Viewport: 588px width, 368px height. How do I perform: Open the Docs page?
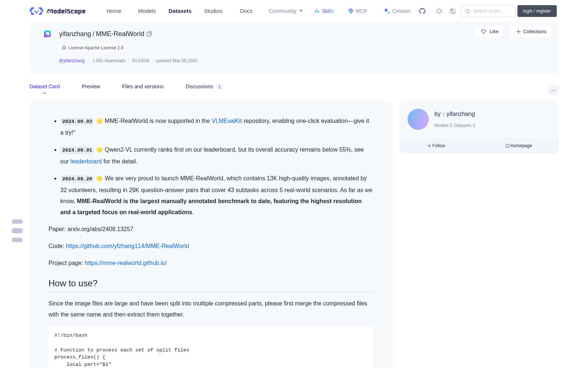(x=246, y=11)
